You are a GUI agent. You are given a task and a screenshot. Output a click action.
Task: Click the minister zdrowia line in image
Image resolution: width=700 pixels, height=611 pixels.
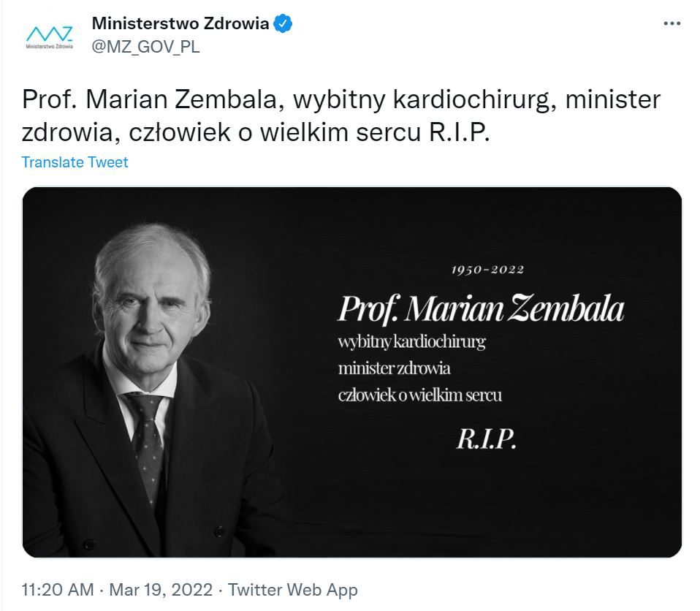tap(394, 368)
